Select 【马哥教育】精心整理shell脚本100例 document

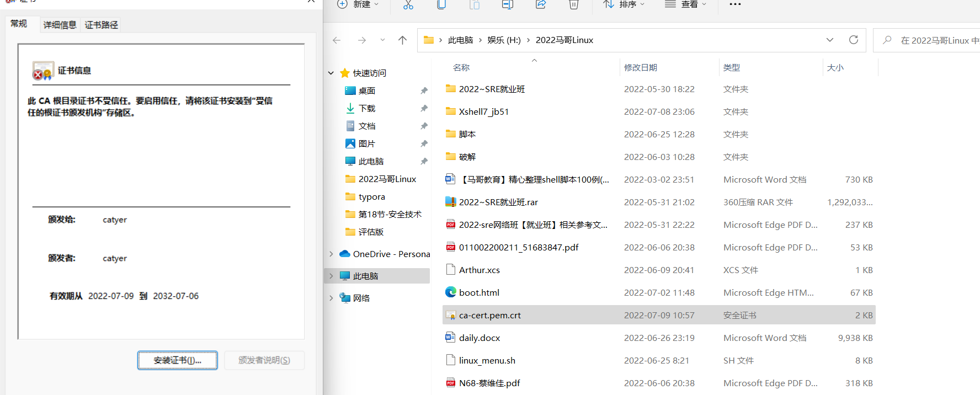[x=659, y=179]
